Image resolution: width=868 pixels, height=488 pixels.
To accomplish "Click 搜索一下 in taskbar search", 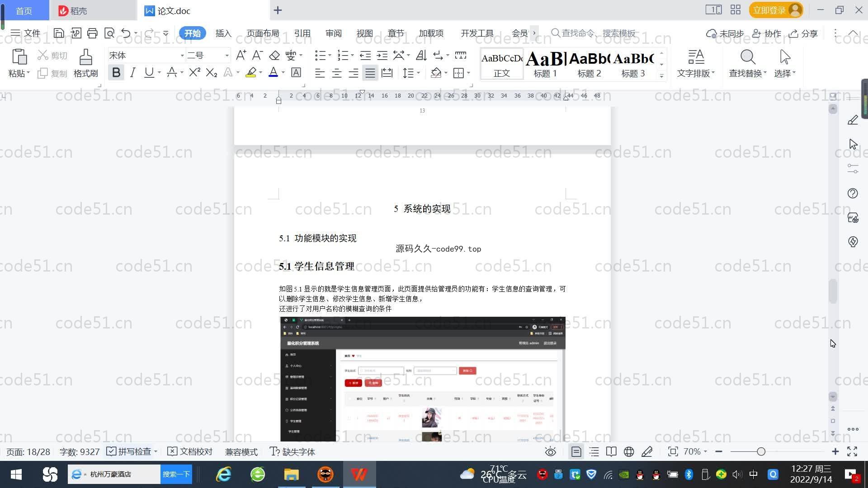I will click(176, 474).
